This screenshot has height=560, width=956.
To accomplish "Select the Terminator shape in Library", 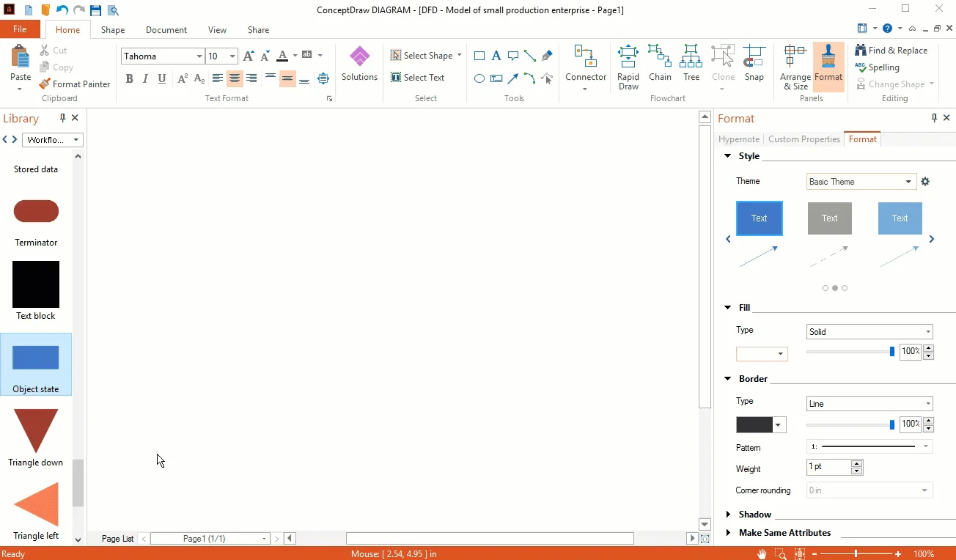I will pos(36,212).
